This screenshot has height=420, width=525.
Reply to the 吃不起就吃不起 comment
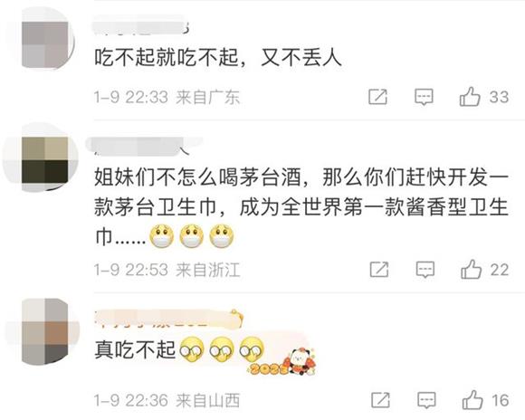click(x=424, y=97)
